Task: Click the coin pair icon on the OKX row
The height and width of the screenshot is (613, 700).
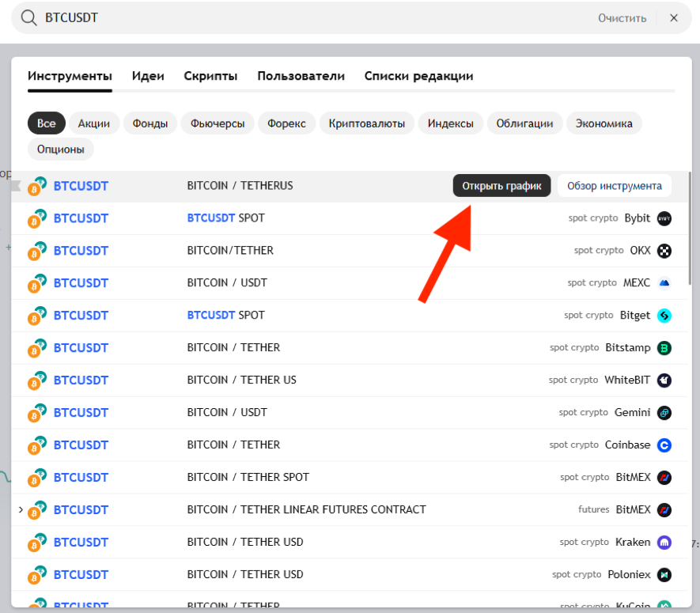Action: point(37,251)
